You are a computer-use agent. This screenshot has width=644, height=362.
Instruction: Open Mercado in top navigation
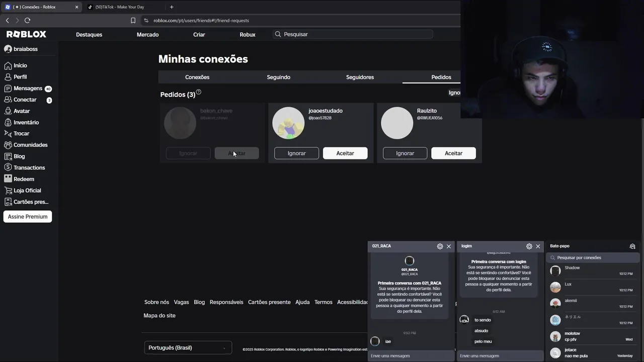tap(147, 35)
